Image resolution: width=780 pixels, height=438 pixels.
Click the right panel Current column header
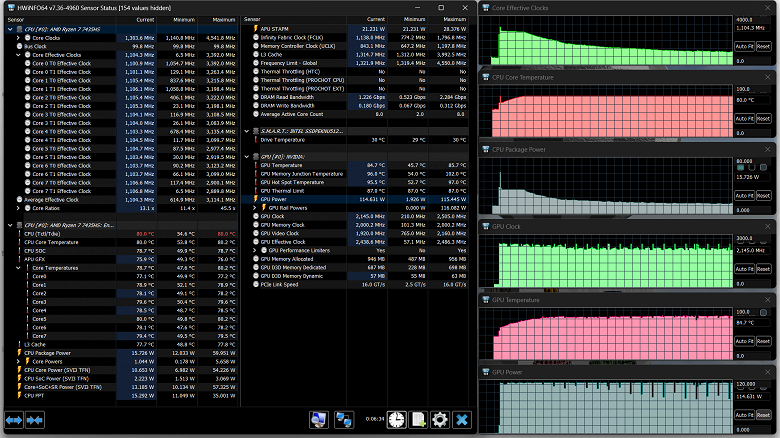tap(376, 19)
